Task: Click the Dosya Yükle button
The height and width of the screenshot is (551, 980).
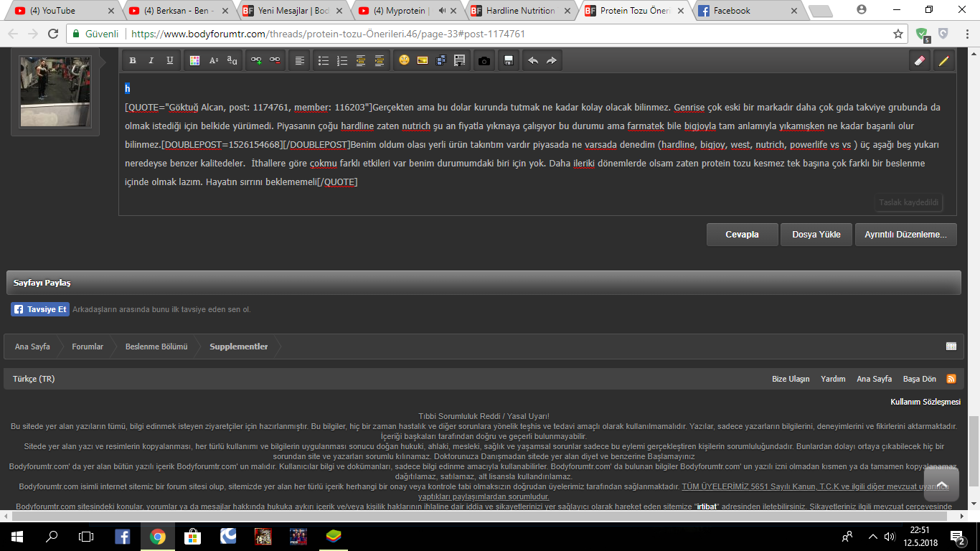Action: (816, 235)
